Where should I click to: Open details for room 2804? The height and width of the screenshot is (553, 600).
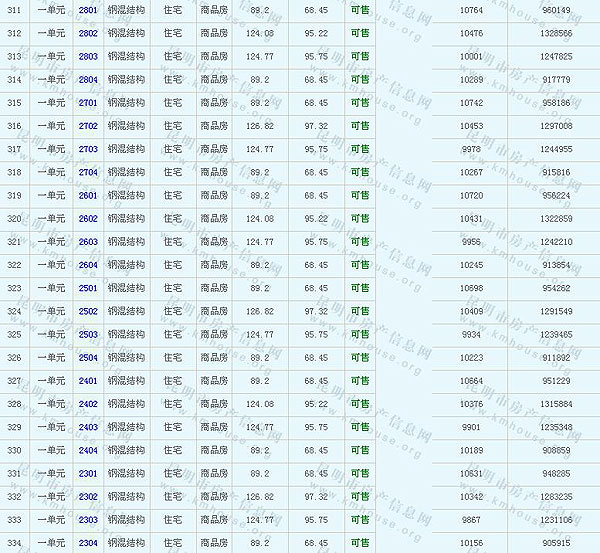point(88,79)
